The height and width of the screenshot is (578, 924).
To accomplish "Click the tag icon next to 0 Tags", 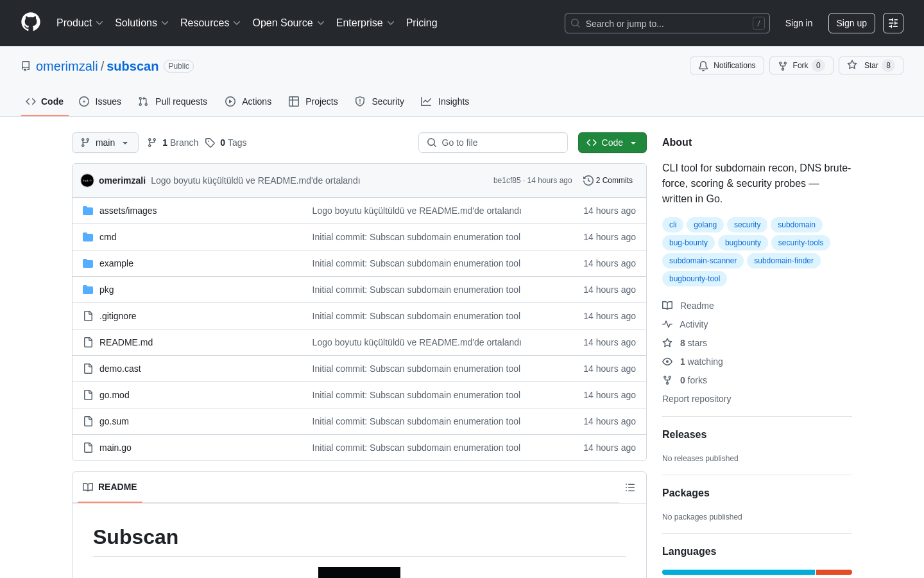I will click(210, 143).
